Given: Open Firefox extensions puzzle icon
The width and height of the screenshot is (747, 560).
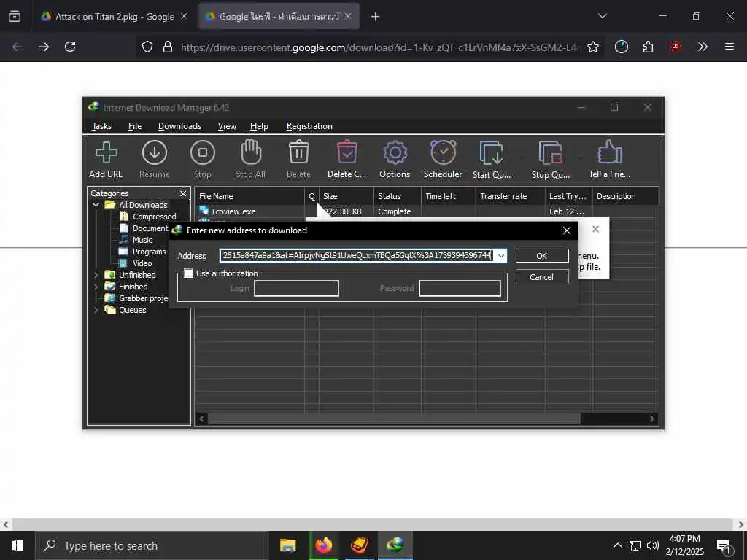Looking at the screenshot, I should (648, 47).
